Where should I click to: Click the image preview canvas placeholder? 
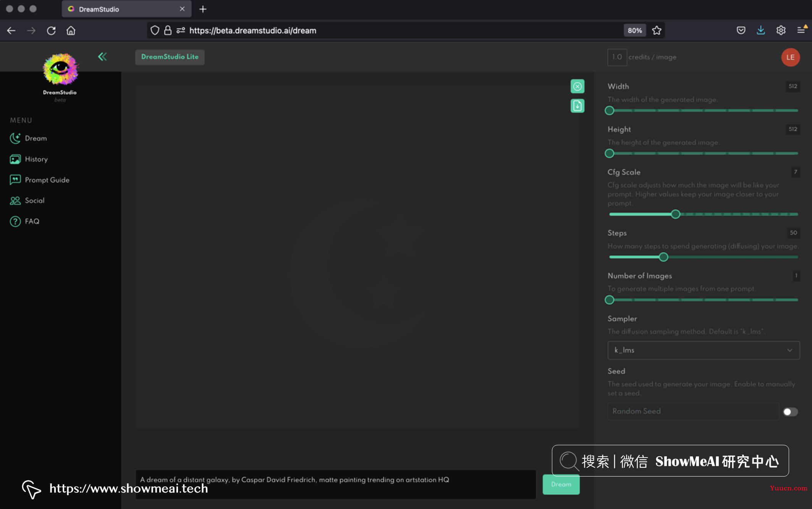tap(357, 257)
